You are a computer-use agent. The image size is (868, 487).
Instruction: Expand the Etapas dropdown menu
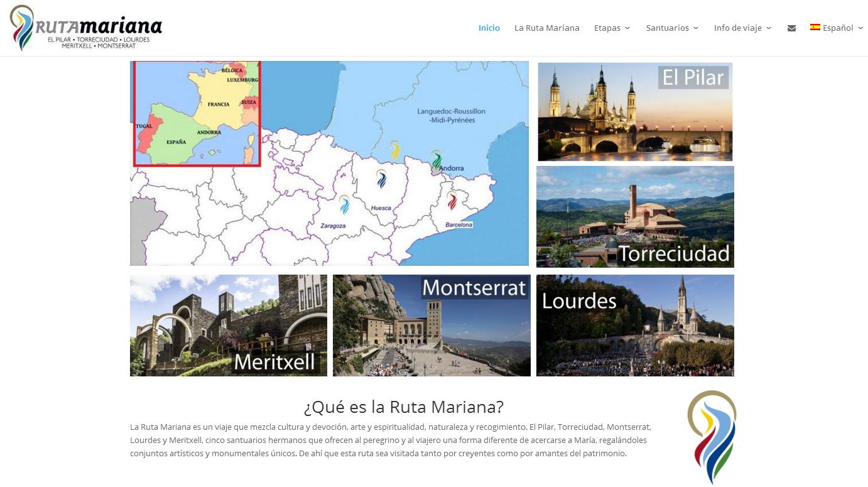click(x=612, y=28)
